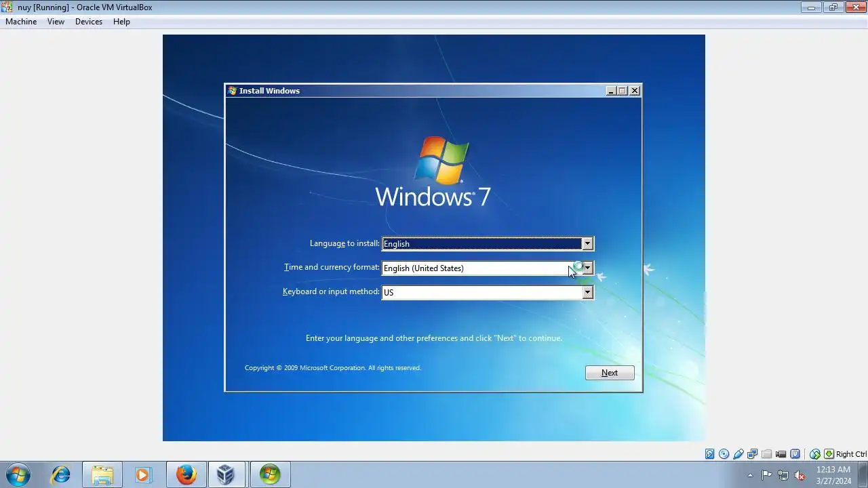The image size is (868, 488).
Task: Click the keyboard capture green arrow icon
Action: click(829, 453)
